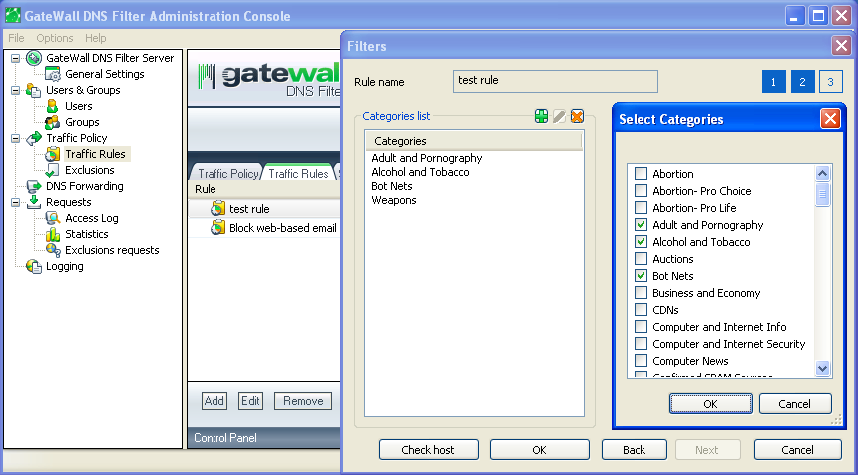Click the Statistics chart icon

(x=53, y=234)
